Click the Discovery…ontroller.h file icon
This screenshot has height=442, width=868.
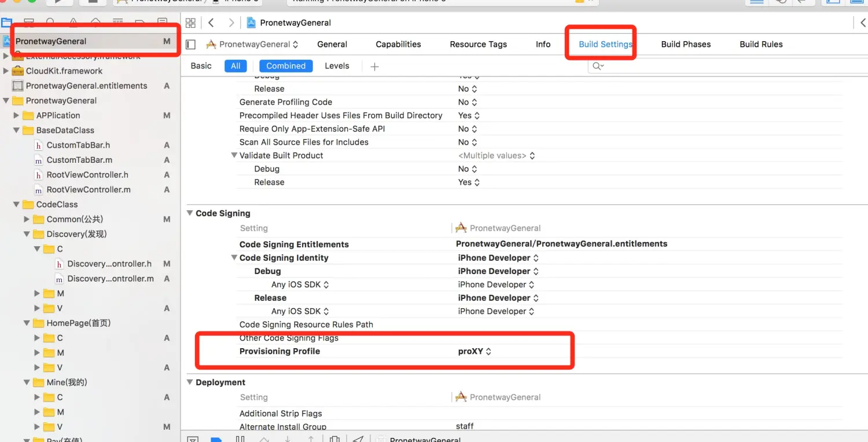[59, 264]
